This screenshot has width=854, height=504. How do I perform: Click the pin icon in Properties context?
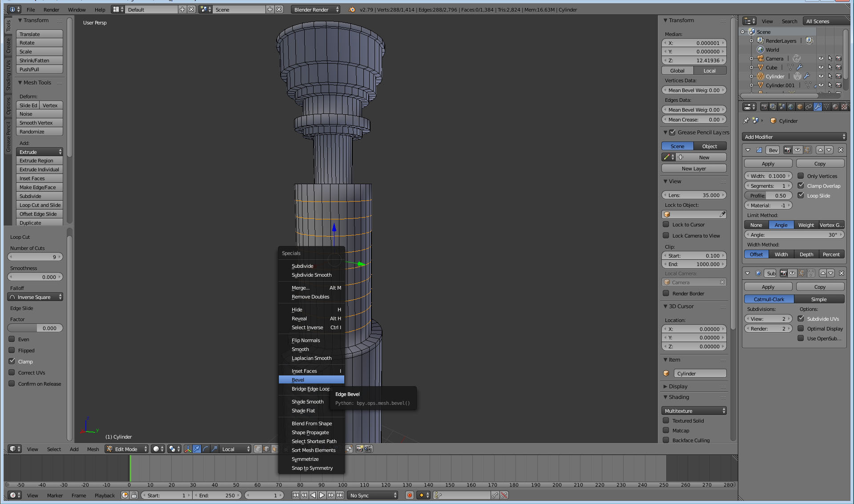pyautogui.click(x=746, y=121)
